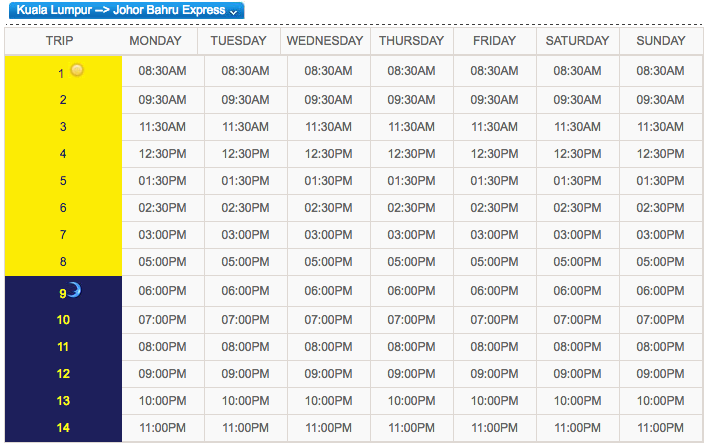Click the WEDNESDAY column header
The height and width of the screenshot is (448, 716).
(x=325, y=41)
